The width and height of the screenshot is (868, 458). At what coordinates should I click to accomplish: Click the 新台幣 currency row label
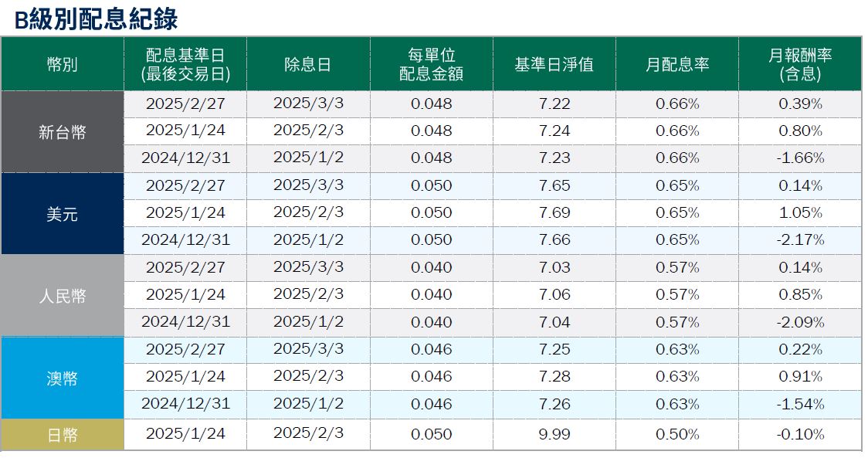[x=62, y=132]
